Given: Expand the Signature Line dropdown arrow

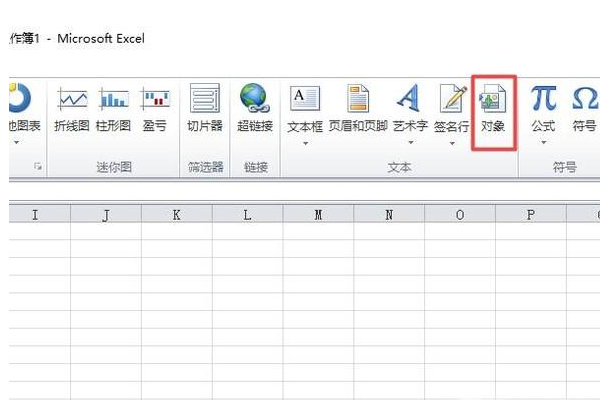Looking at the screenshot, I should pos(452,144).
